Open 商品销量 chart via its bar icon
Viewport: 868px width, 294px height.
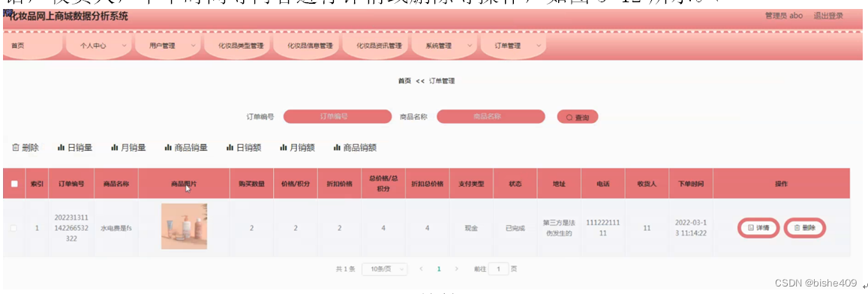point(168,148)
